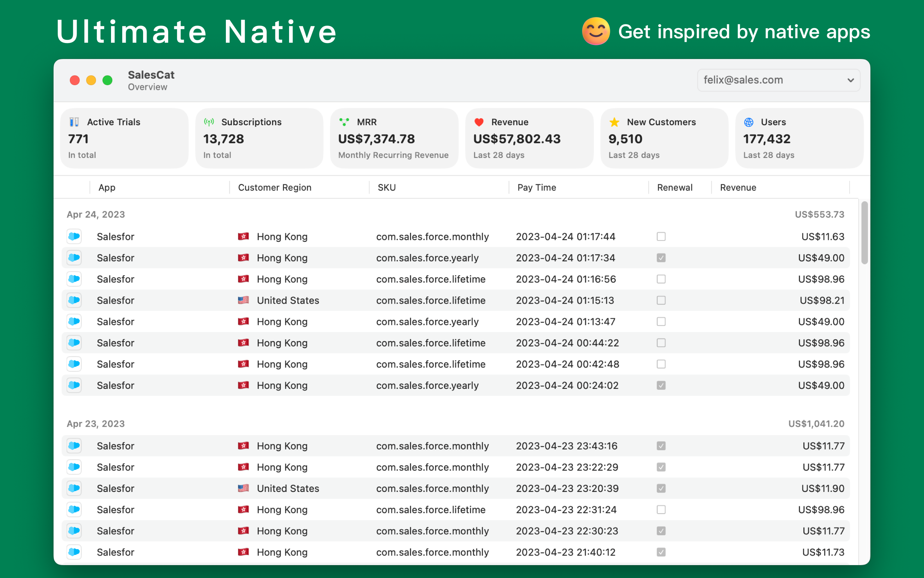Toggle Renewal checkbox for 2023-04-24 01:15:13
The height and width of the screenshot is (578, 924).
click(x=661, y=301)
